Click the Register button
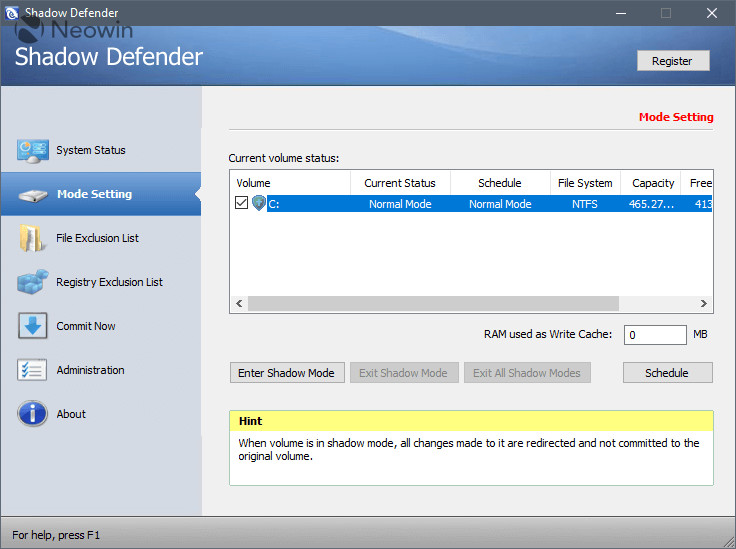Screen dimensions: 736x549 pyautogui.click(x=673, y=61)
